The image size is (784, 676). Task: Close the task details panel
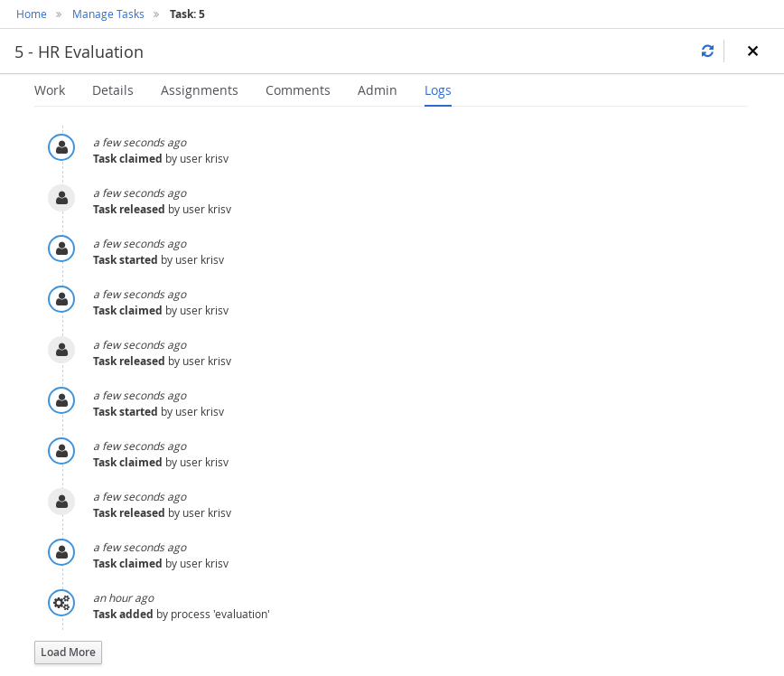pyautogui.click(x=752, y=52)
